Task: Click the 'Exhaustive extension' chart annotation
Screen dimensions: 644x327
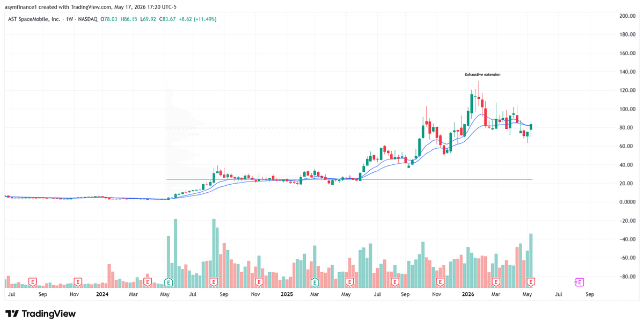Action: point(482,75)
